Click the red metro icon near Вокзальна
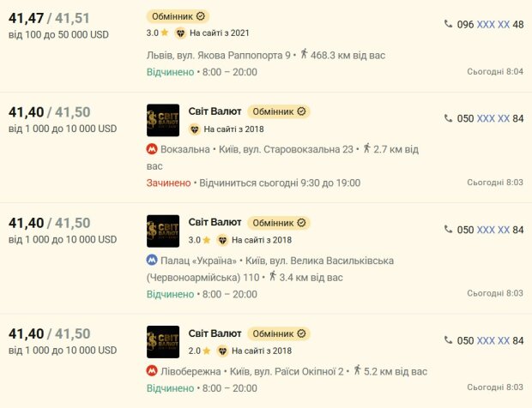 [x=152, y=149]
